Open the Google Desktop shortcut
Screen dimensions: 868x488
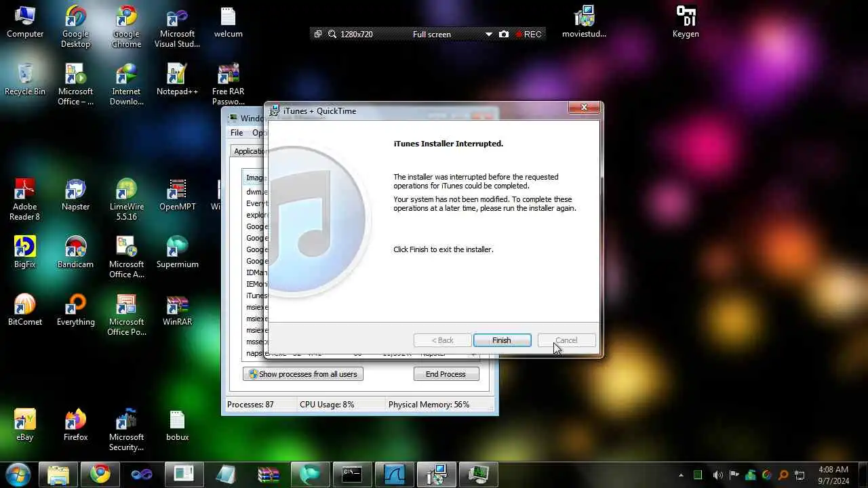(x=75, y=26)
